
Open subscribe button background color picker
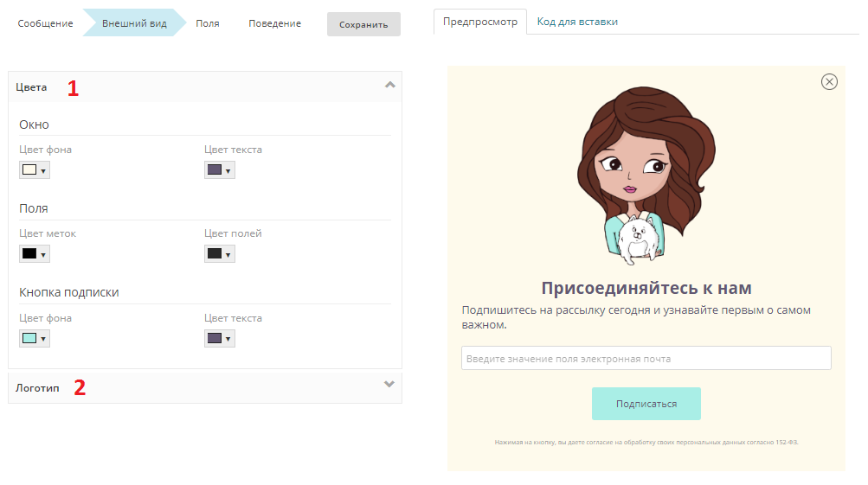click(34, 338)
